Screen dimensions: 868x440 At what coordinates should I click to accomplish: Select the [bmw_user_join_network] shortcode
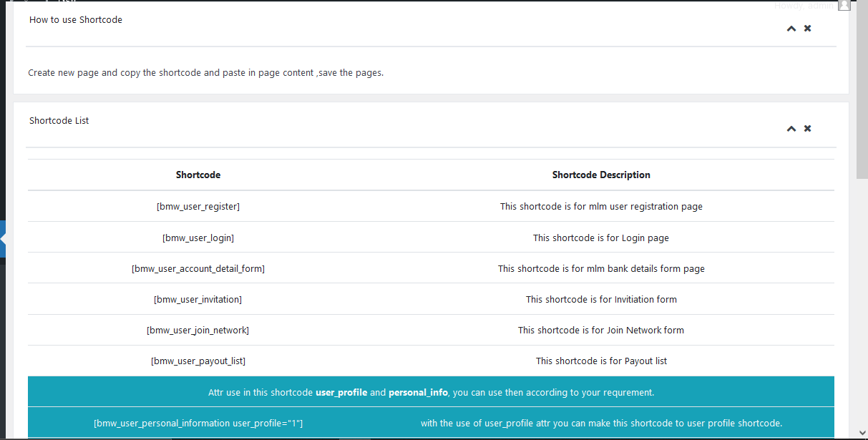(x=198, y=331)
